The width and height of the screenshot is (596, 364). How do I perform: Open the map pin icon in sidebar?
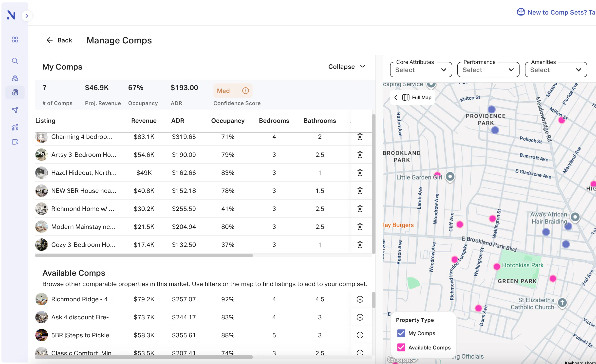pyautogui.click(x=15, y=78)
